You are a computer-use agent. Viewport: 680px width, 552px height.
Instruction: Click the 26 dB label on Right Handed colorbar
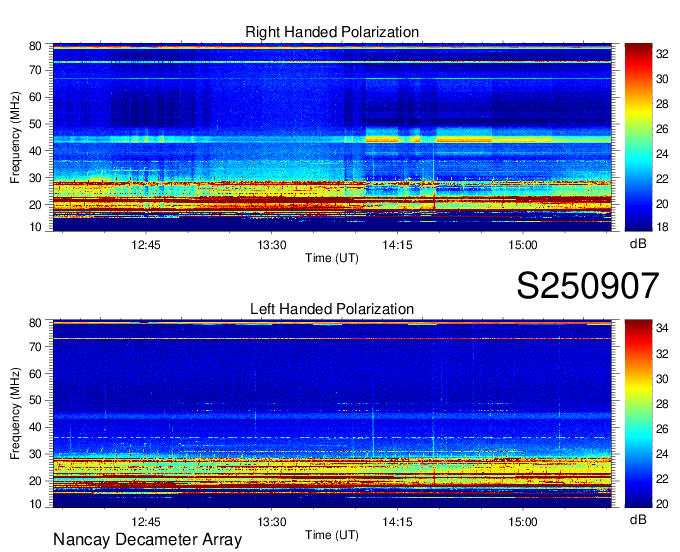point(662,129)
